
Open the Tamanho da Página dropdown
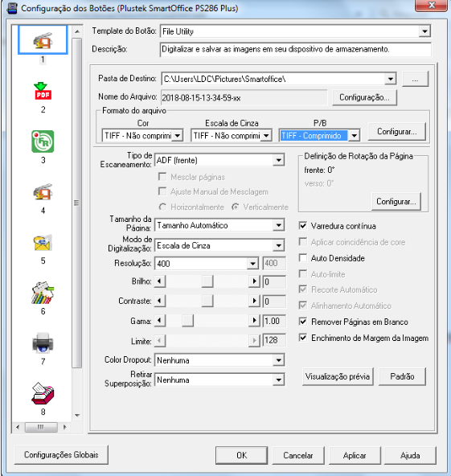(x=278, y=225)
